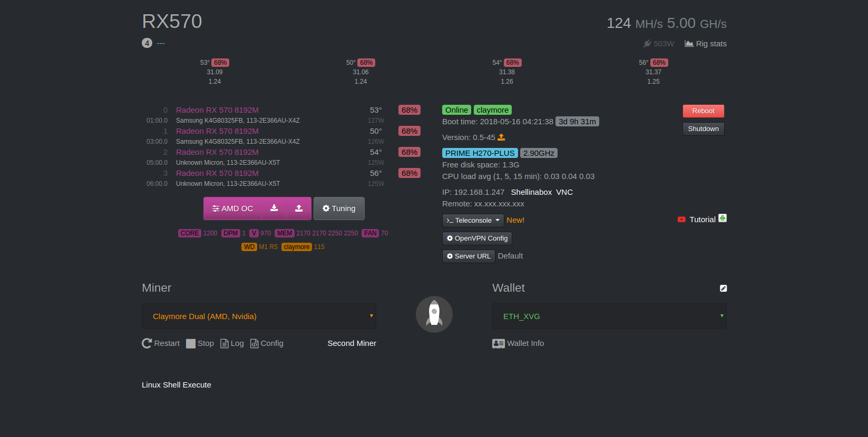Click the Rig stats link text
Viewport: 868px width, 437px height.
coord(711,44)
